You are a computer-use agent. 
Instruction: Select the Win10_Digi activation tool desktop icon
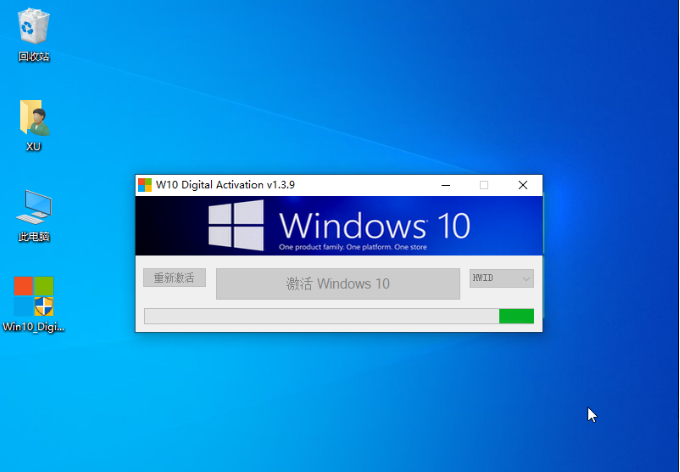point(34,296)
